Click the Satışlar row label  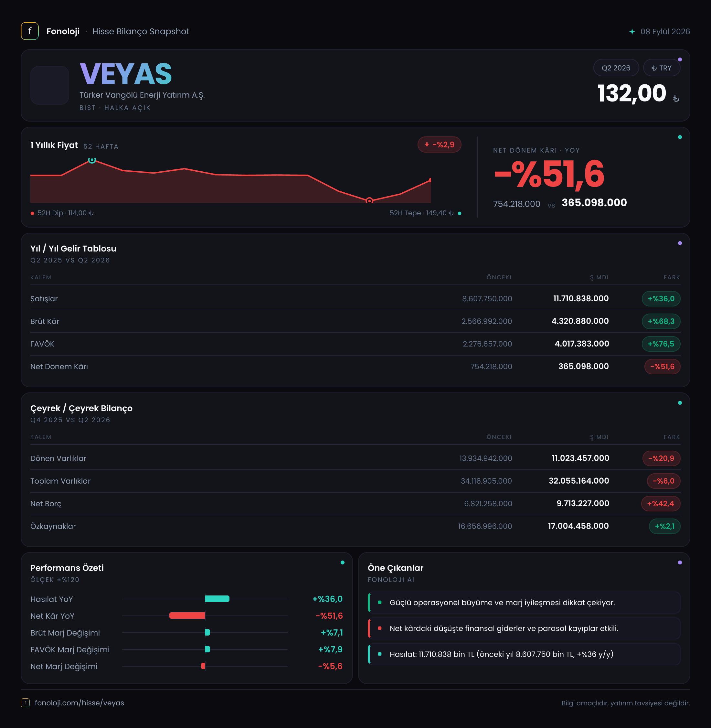point(44,298)
